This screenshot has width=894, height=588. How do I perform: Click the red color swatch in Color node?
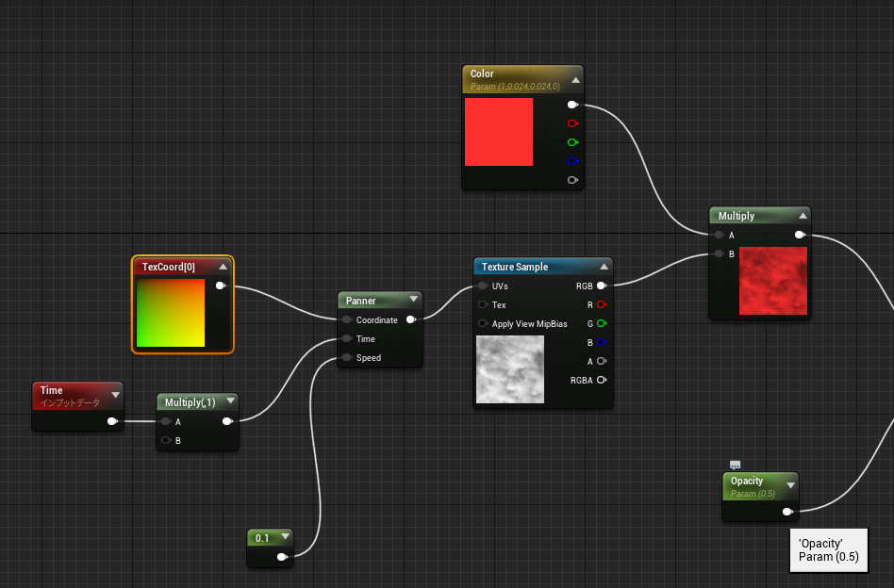[499, 132]
